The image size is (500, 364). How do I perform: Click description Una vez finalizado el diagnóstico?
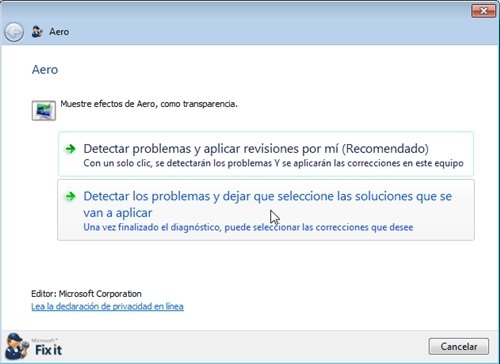coord(248,227)
